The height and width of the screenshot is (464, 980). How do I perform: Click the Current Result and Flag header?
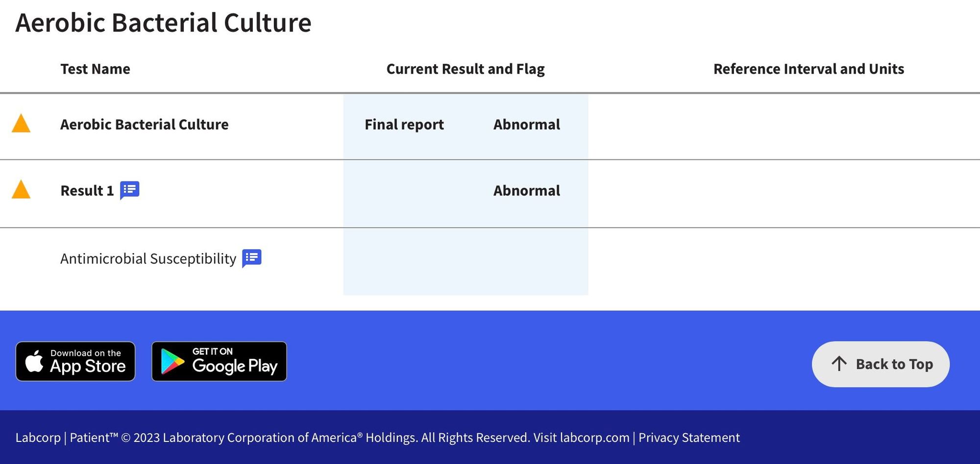(465, 69)
